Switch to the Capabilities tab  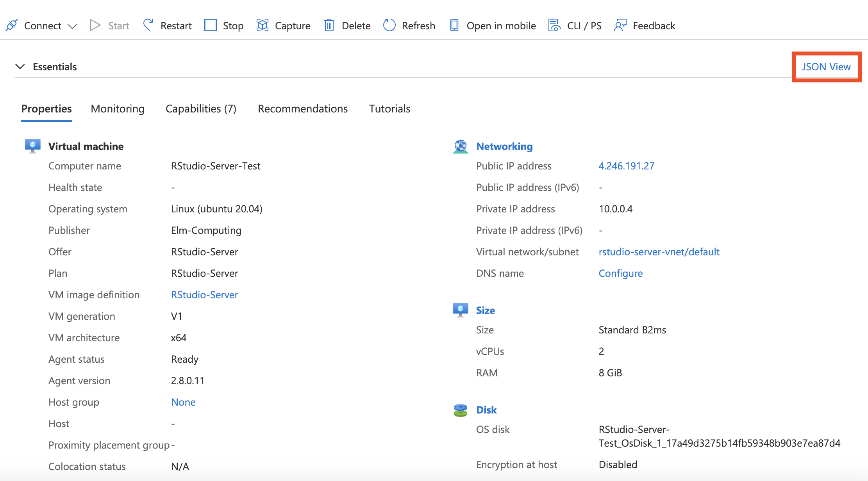(201, 109)
